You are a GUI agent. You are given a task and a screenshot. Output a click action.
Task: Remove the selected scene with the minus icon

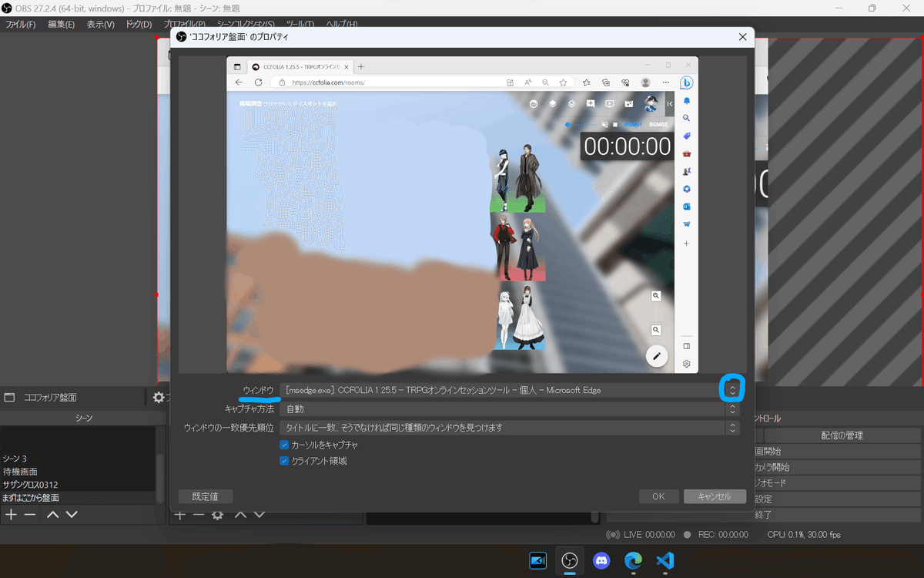30,514
